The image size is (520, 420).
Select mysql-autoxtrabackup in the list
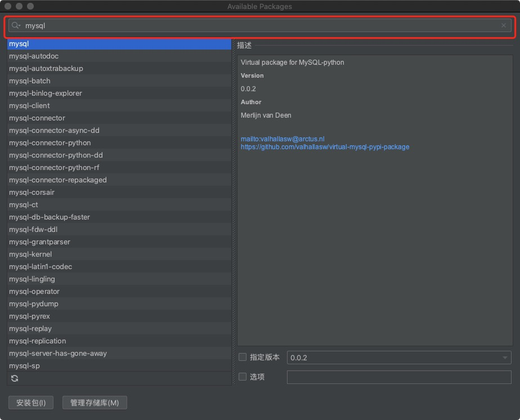click(119, 68)
